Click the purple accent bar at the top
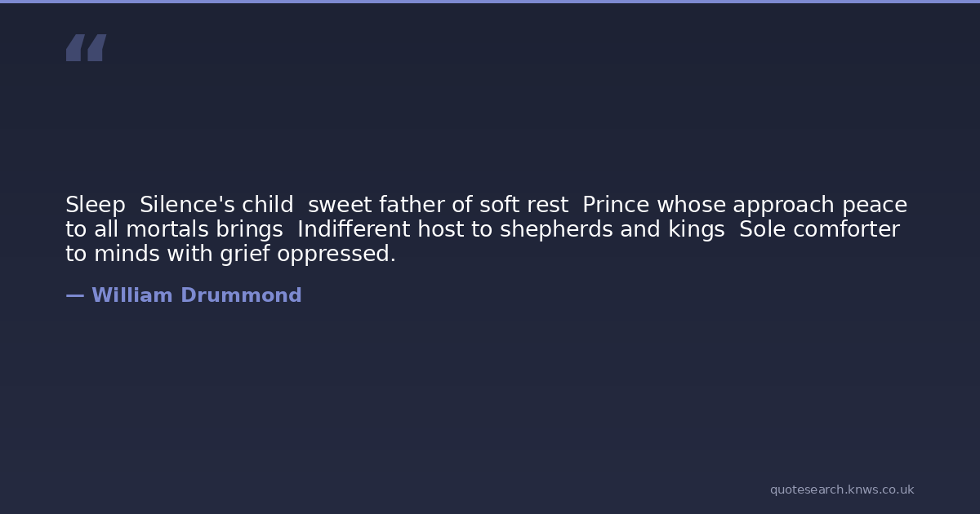Screen dimensions: 980x514 [x=490, y=2]
